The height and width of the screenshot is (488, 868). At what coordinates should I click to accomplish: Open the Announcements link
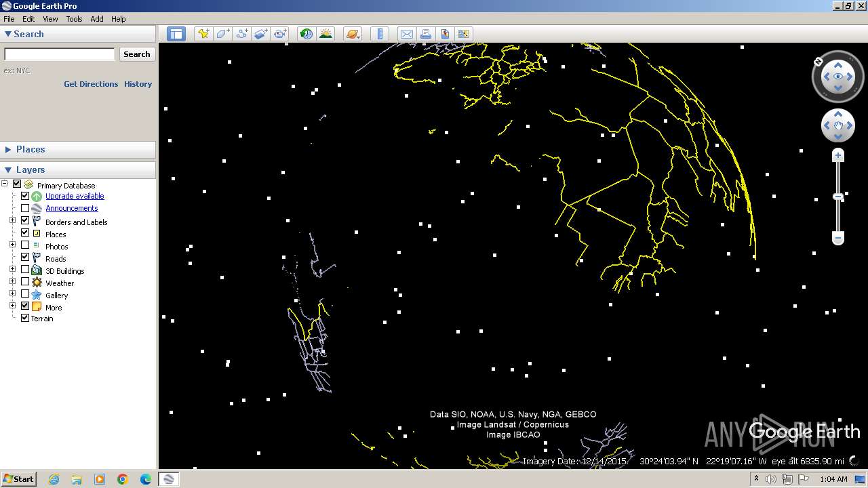tap(72, 208)
